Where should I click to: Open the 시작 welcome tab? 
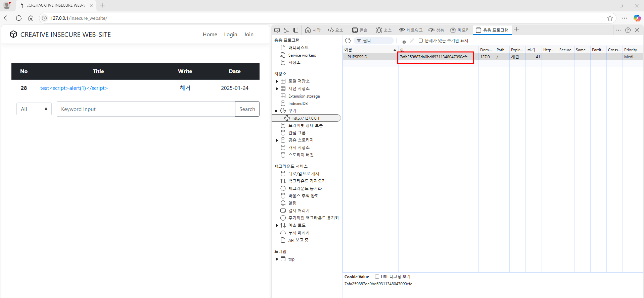(313, 30)
